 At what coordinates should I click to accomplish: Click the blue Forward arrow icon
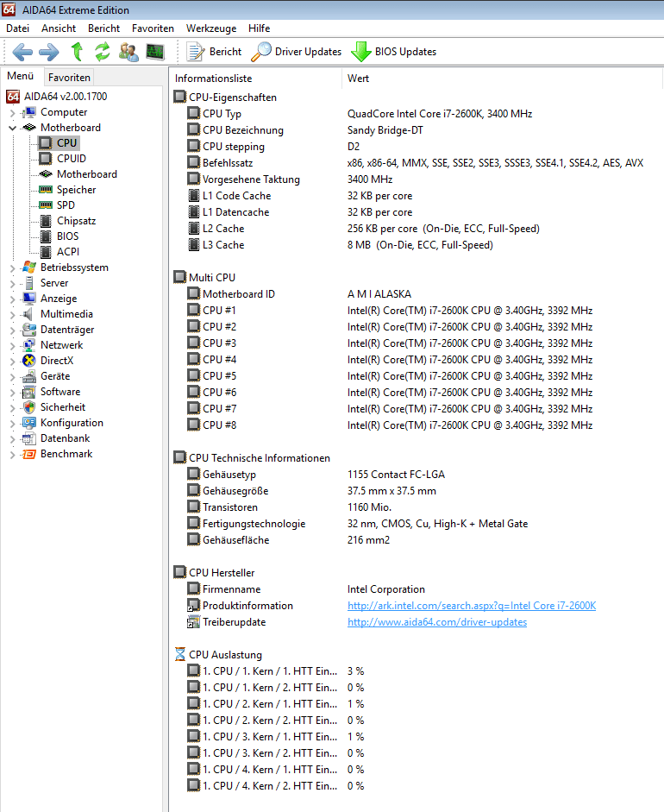point(49,52)
